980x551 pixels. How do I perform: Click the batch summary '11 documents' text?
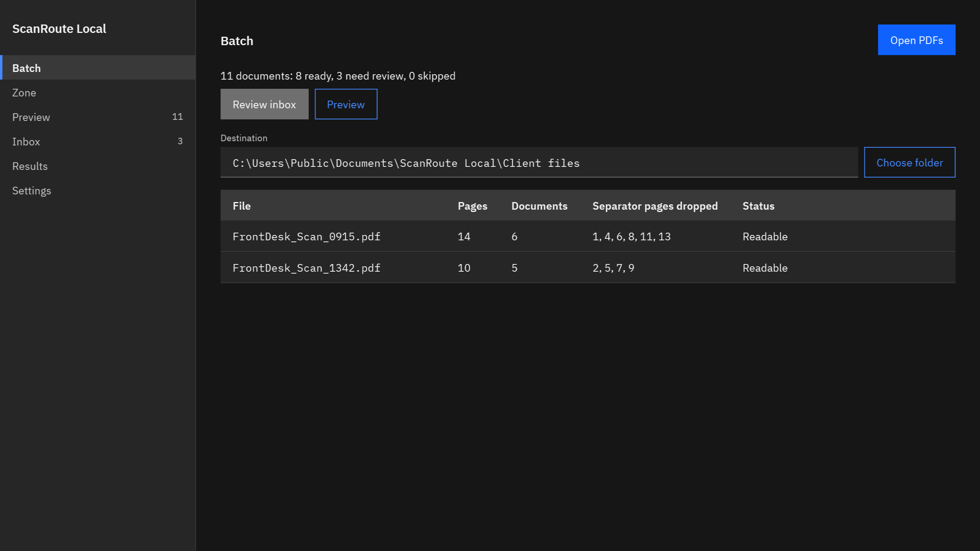(338, 76)
